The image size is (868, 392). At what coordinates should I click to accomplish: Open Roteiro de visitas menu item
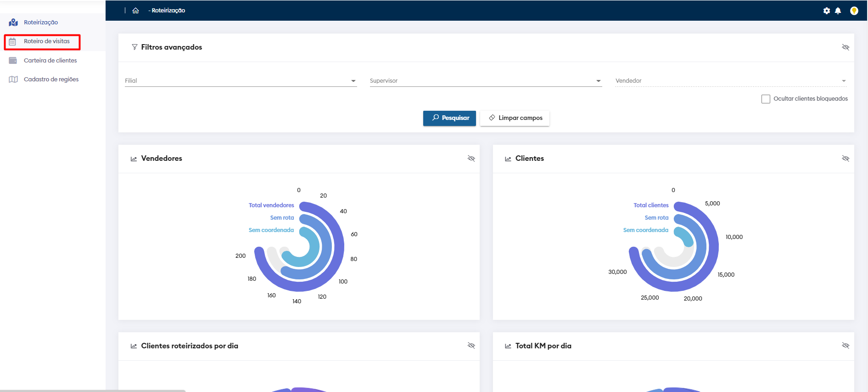[46, 41]
